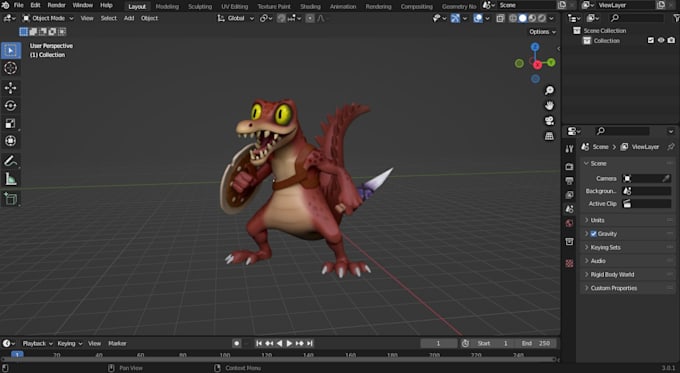Screen dimensions: 680x373
Task: Toggle X-ray mode
Action: pos(500,18)
